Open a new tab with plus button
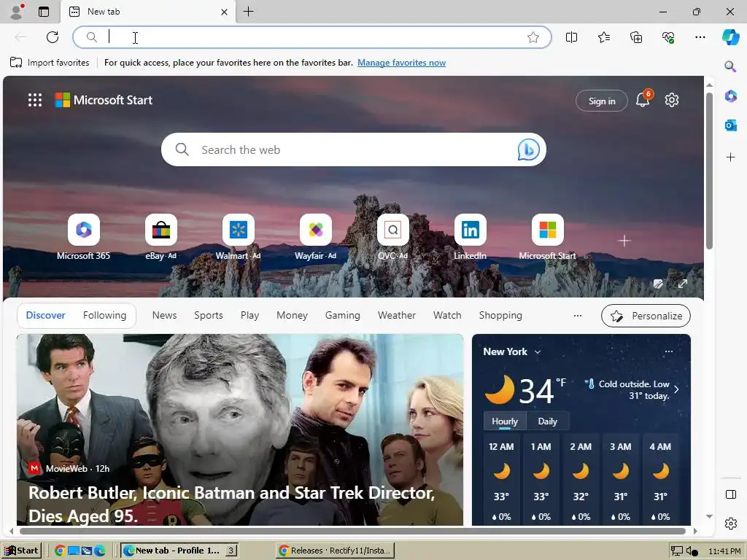This screenshot has height=560, width=747. tap(248, 12)
